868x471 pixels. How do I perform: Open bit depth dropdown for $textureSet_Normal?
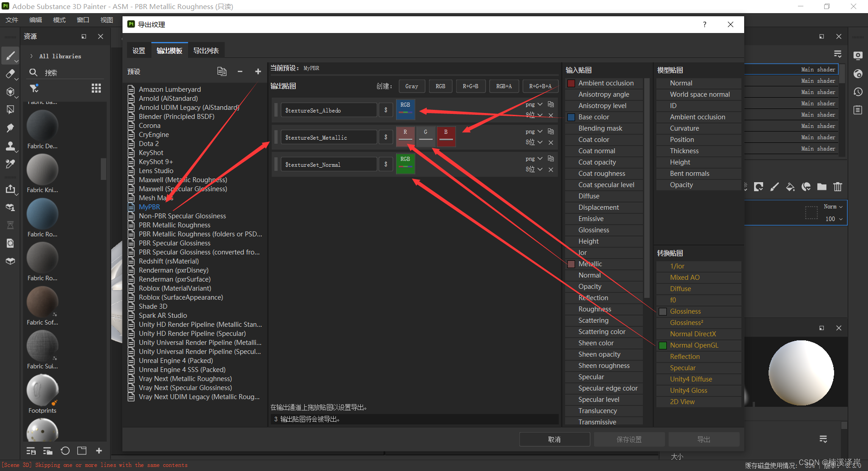pos(534,169)
